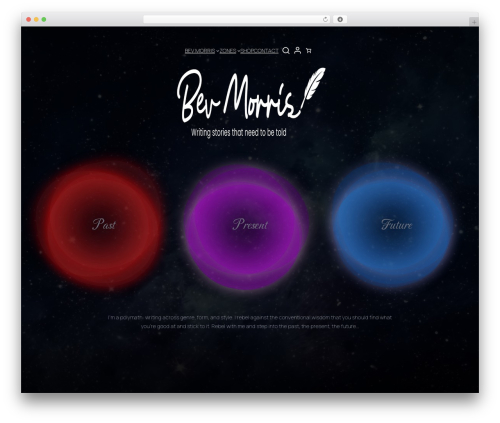Expand the BEV MORRIS submenu chevron
Screen dimensions: 500x423
click(217, 51)
